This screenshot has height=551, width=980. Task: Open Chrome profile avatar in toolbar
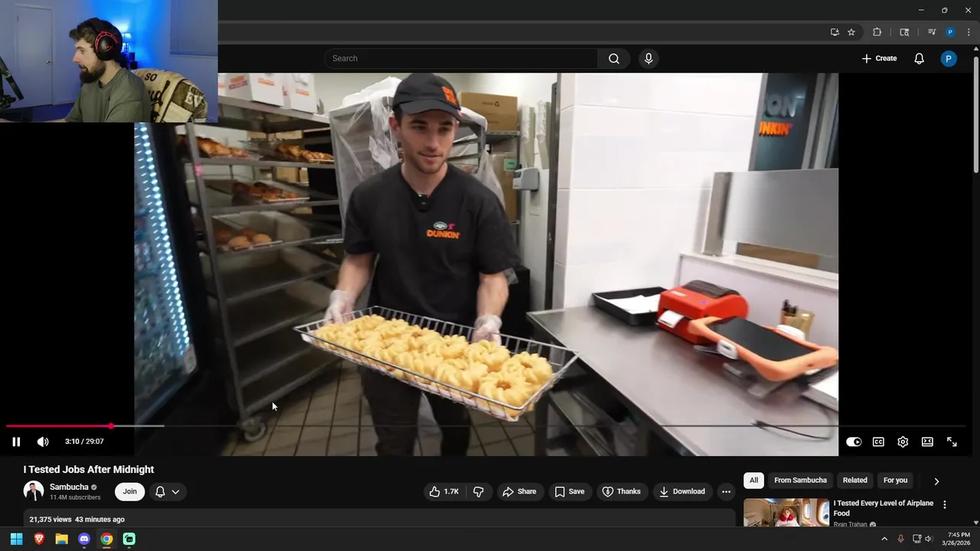pyautogui.click(x=950, y=32)
